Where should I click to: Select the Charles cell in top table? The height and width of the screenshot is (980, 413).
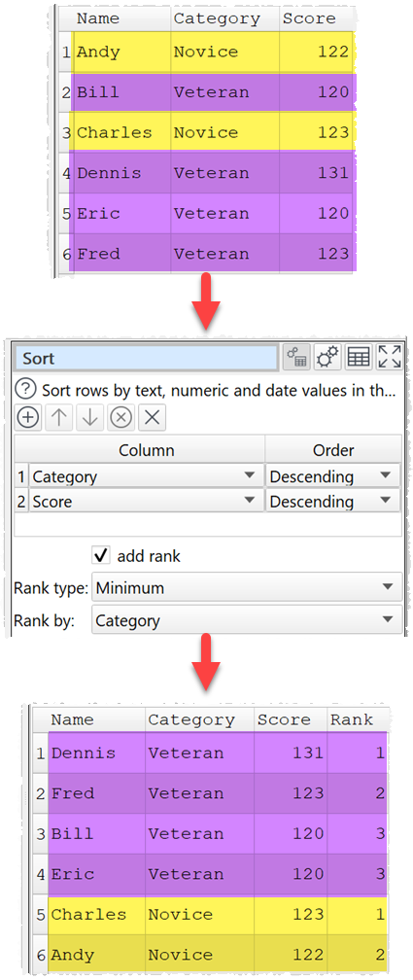(x=121, y=132)
